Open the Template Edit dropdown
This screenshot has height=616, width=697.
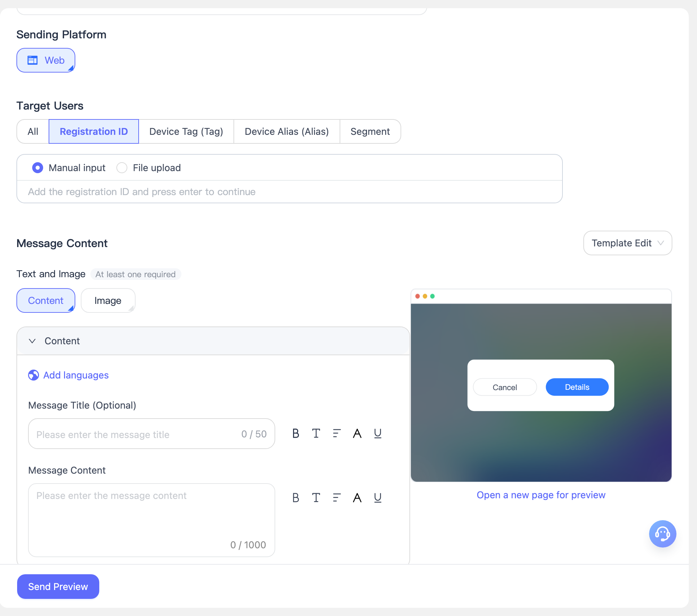pos(628,243)
